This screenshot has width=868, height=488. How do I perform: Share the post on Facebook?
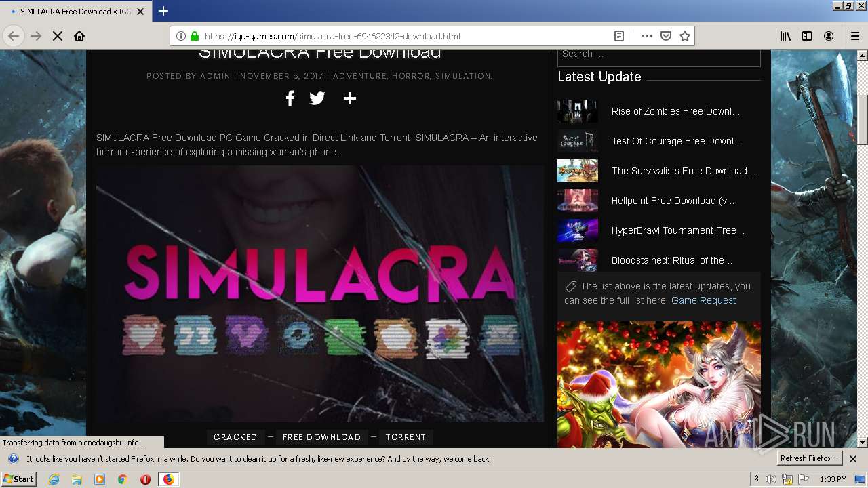pos(290,98)
